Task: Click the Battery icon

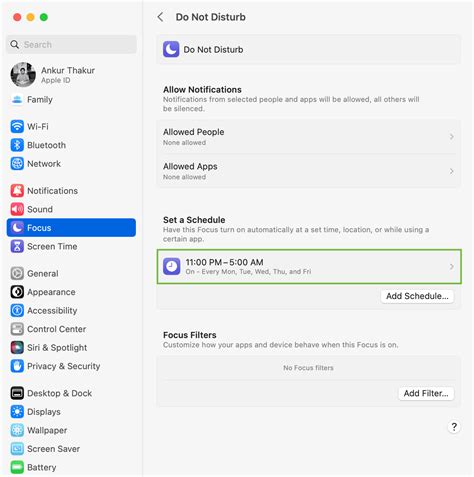Action: [x=17, y=467]
